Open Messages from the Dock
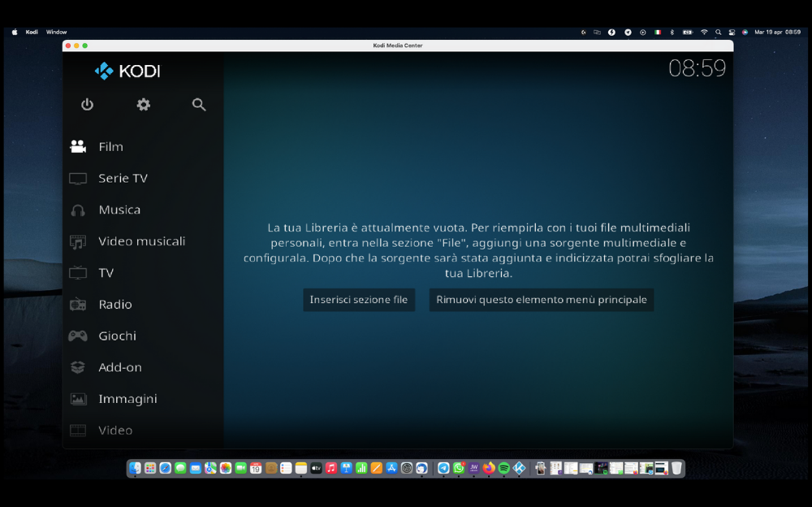 tap(180, 468)
